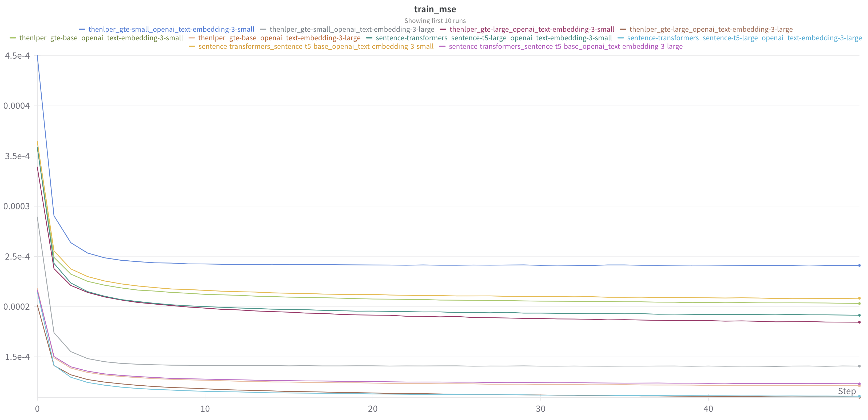This screenshot has height=420, width=868.
Task: Click the x-axis tick label 30
Action: (x=540, y=409)
